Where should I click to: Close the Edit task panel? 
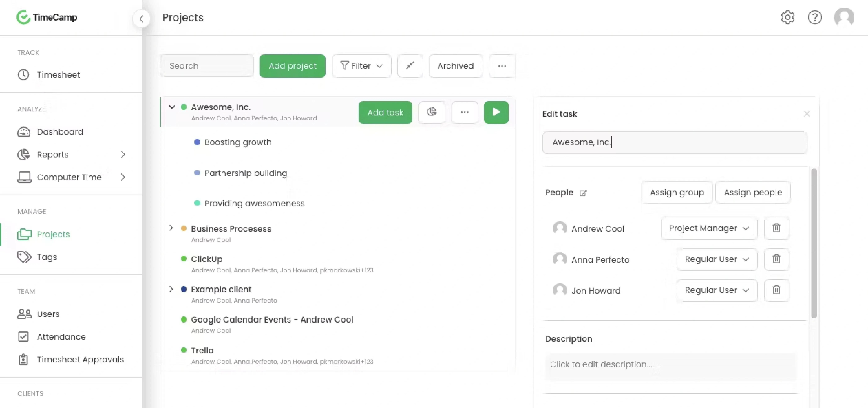(x=807, y=114)
